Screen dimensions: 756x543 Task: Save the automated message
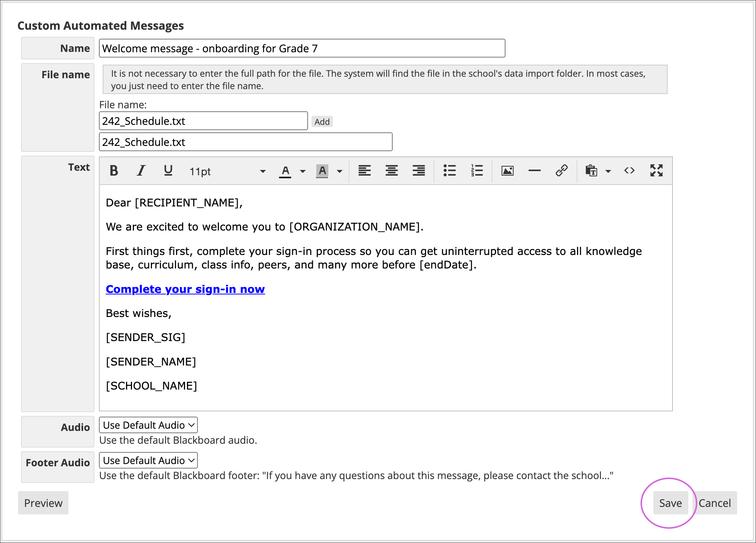coord(670,503)
